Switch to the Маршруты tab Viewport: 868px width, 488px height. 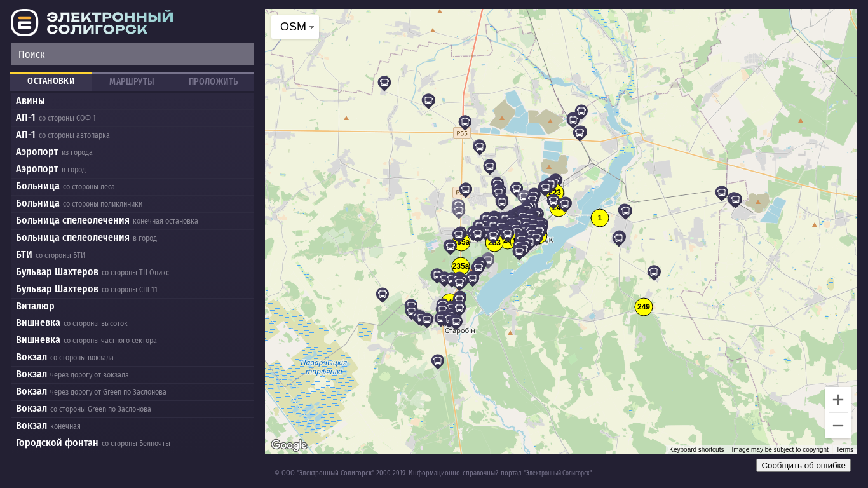click(132, 82)
